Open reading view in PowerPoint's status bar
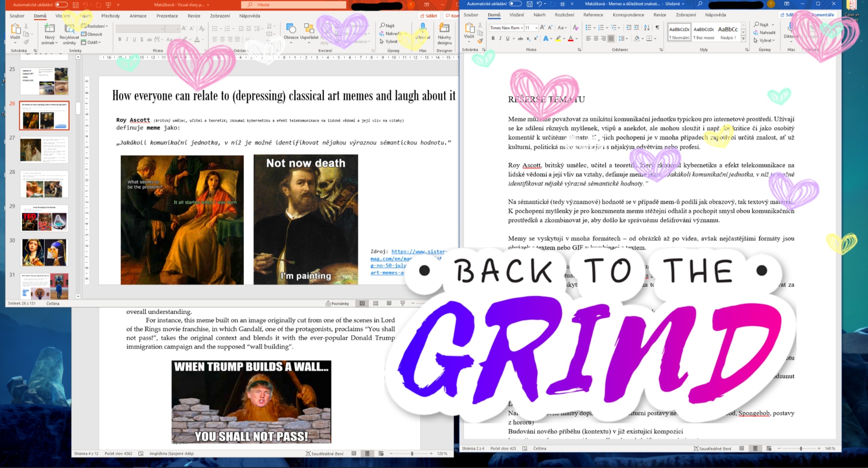 (389, 303)
